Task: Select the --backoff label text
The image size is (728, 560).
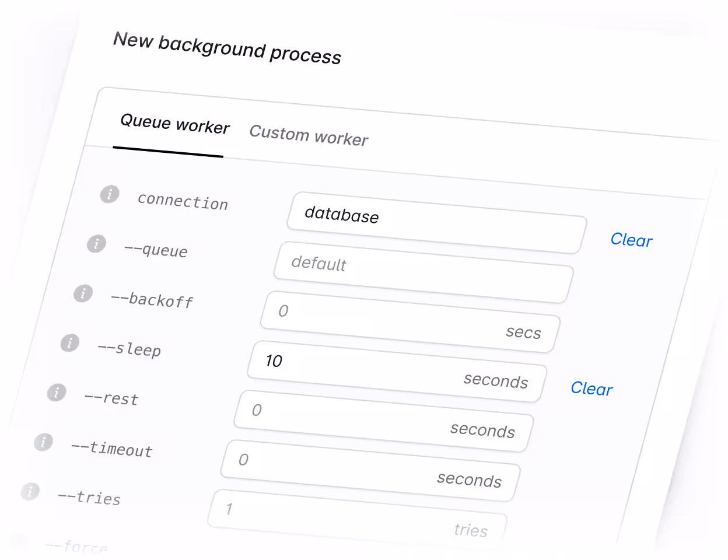Action: (x=152, y=300)
